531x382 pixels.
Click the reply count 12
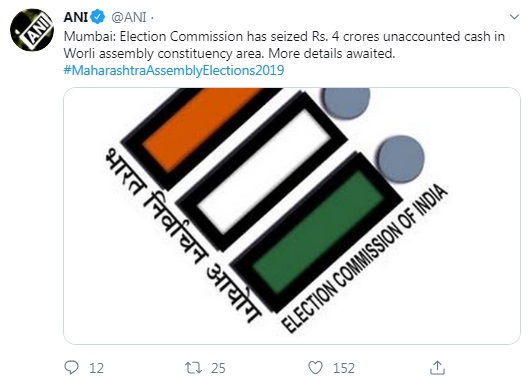97,368
